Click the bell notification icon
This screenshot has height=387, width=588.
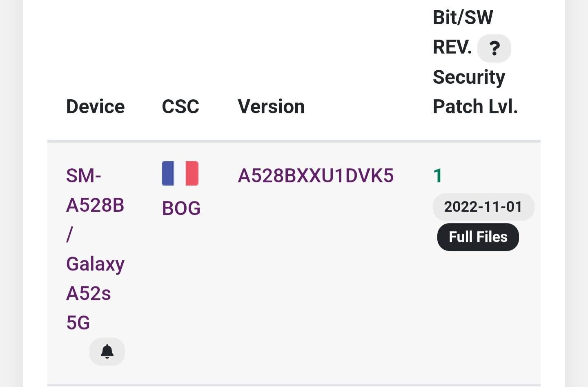[x=107, y=351]
